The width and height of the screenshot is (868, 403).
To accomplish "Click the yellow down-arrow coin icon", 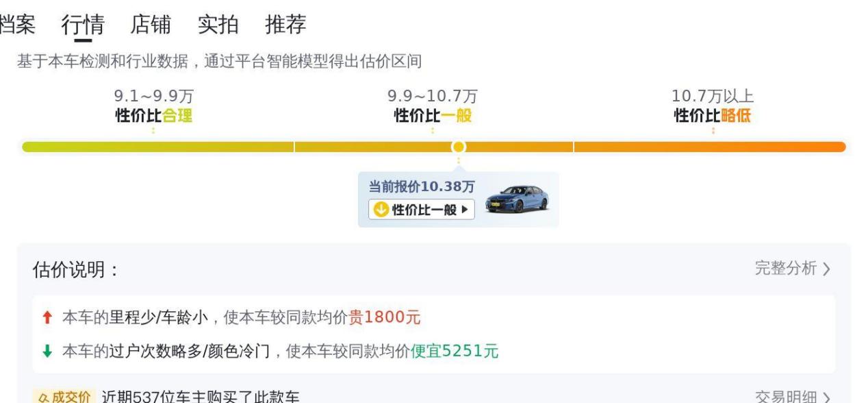I will pyautogui.click(x=381, y=210).
